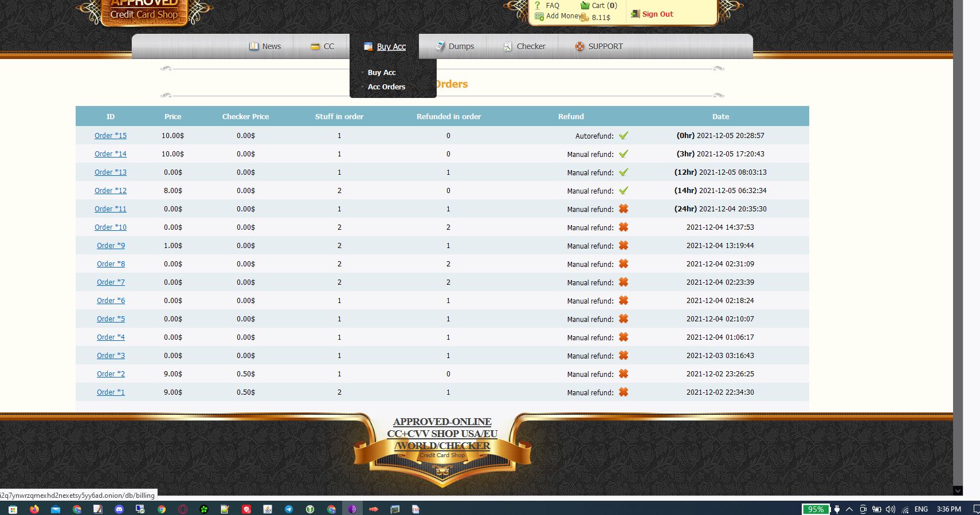Click the FAQ question mark icon
The image size is (980, 515).
click(x=538, y=6)
